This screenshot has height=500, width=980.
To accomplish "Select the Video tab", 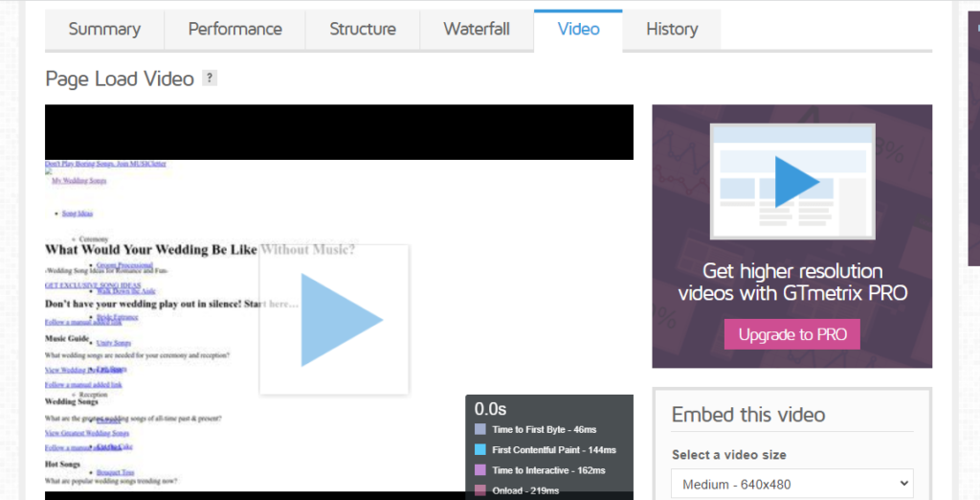I will click(578, 30).
